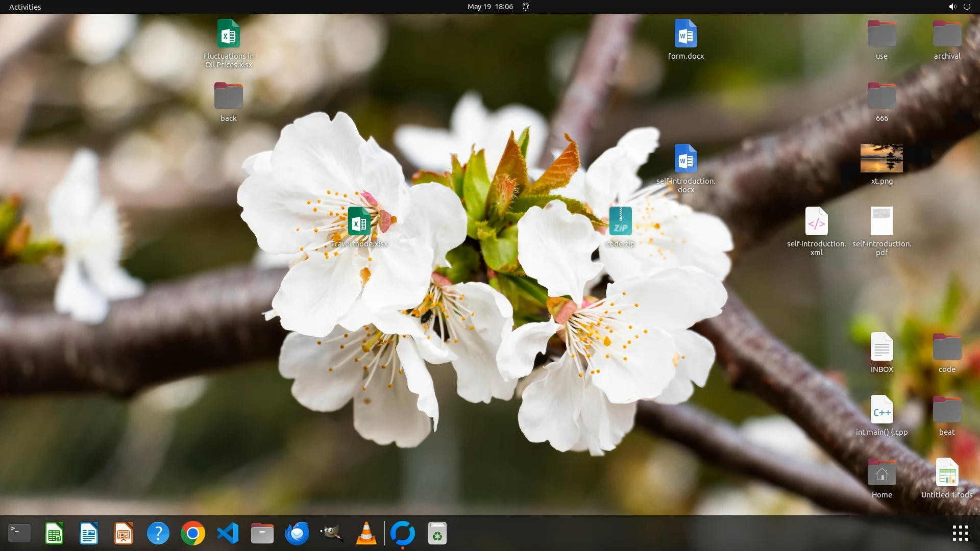Click the volume speaker indicator

tap(952, 7)
